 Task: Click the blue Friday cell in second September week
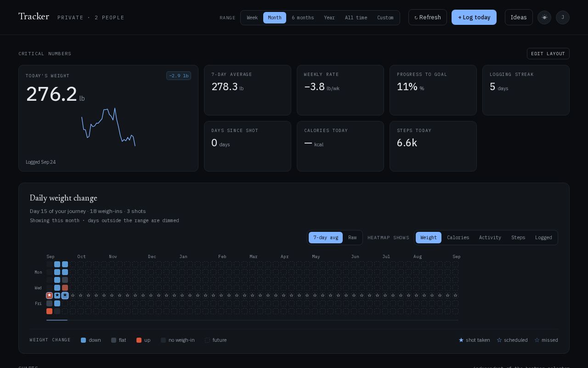tap(57, 303)
